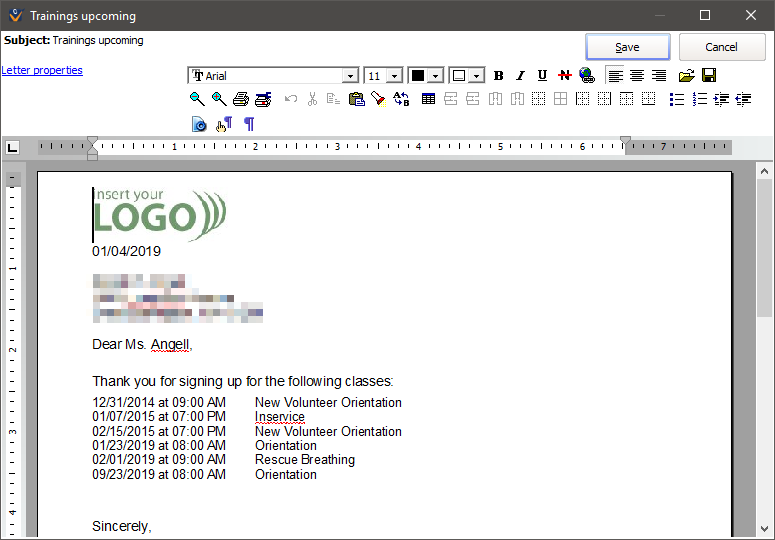Click the greyed insert table column icon

click(x=495, y=99)
